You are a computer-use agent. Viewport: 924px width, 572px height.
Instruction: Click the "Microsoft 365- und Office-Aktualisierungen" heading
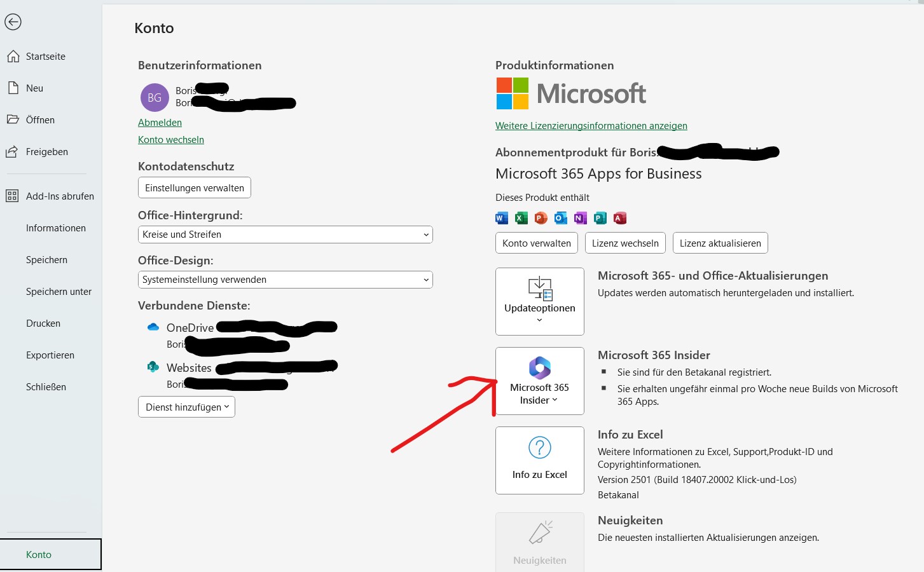tap(713, 276)
